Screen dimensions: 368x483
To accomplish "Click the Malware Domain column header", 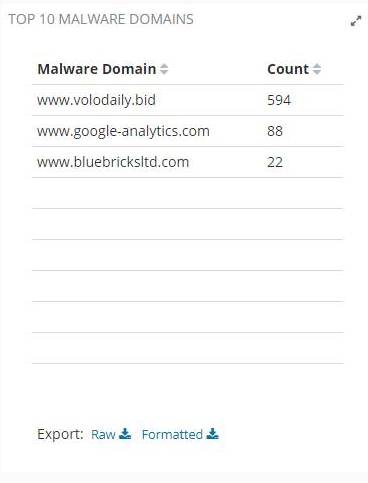I will tap(97, 69).
